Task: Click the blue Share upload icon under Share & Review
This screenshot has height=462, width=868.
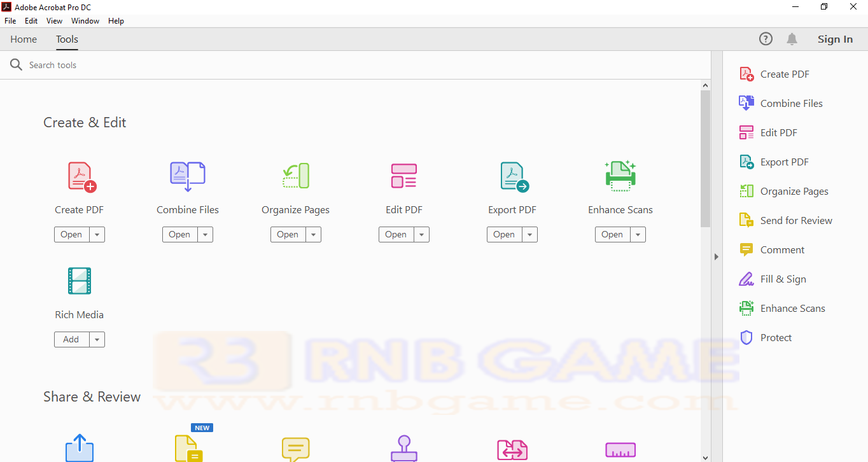Action: pos(80,448)
